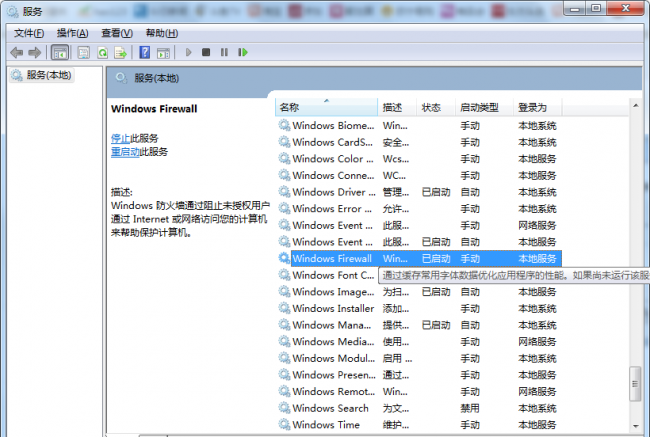This screenshot has width=650, height=437.
Task: Click the gear icon of Windows Firewall row
Action: [284, 258]
